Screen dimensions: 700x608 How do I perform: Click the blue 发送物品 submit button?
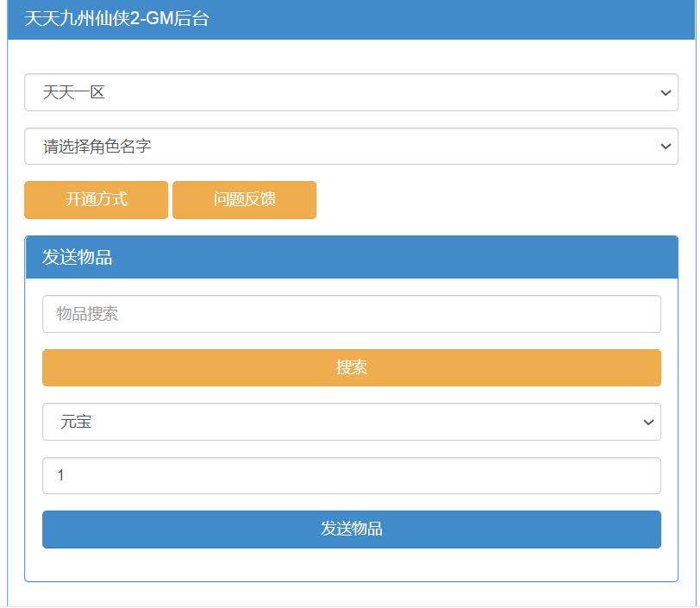click(x=352, y=530)
